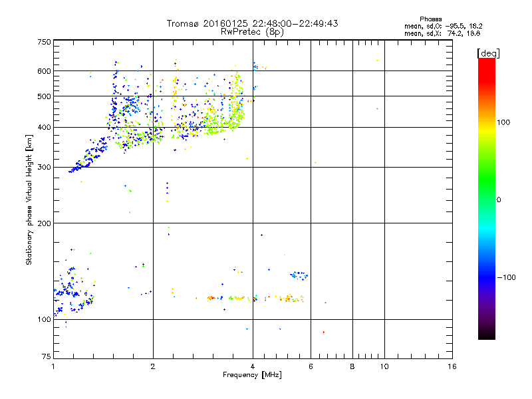The image size is (532, 399).
Task: Click the 'Phases' header text
Action: (x=430, y=19)
